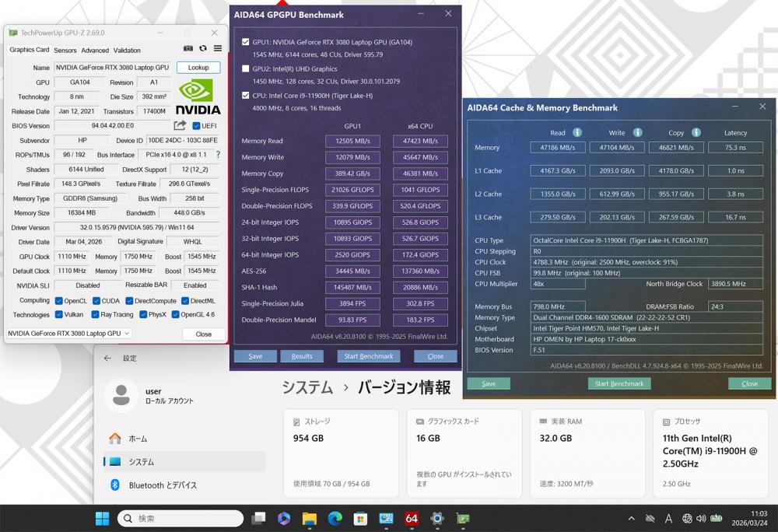
Task: Click the Copy info icon in Cache benchmark
Action: (696, 132)
